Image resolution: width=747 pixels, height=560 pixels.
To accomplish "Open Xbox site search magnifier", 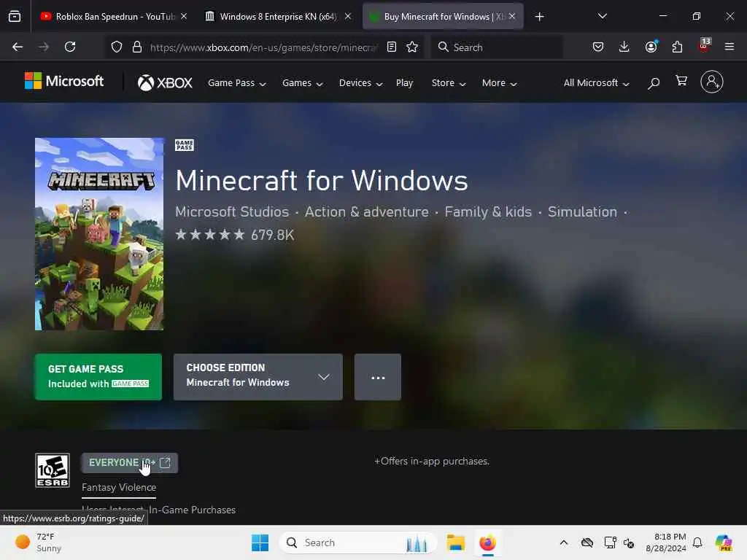I will pos(654,83).
